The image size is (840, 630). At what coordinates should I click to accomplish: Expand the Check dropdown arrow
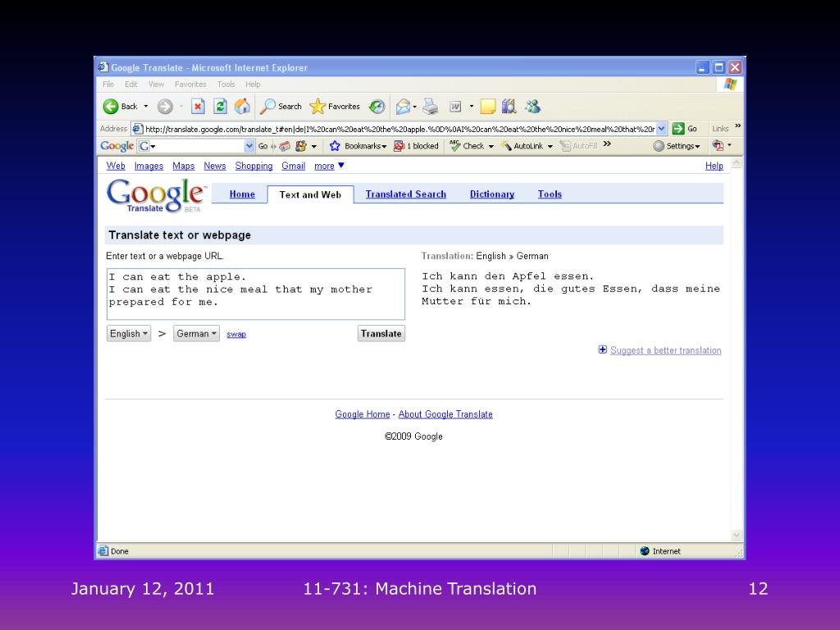click(491, 146)
